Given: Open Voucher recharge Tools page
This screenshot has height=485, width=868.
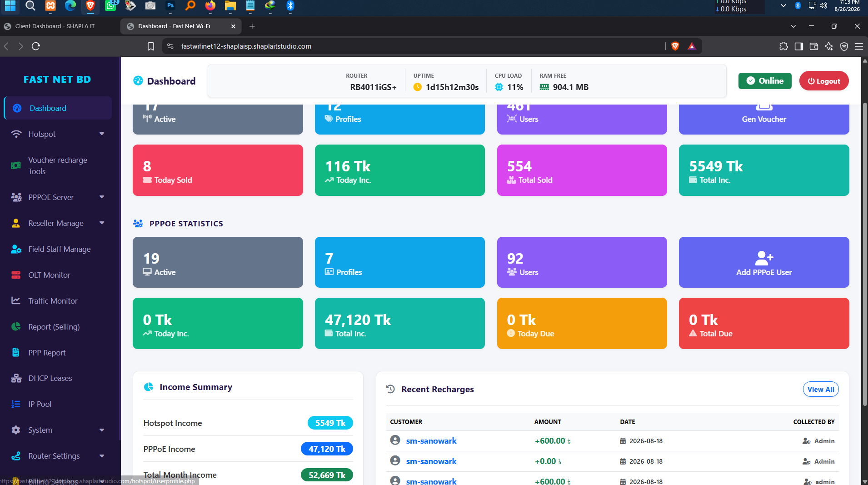Looking at the screenshot, I should click(58, 165).
